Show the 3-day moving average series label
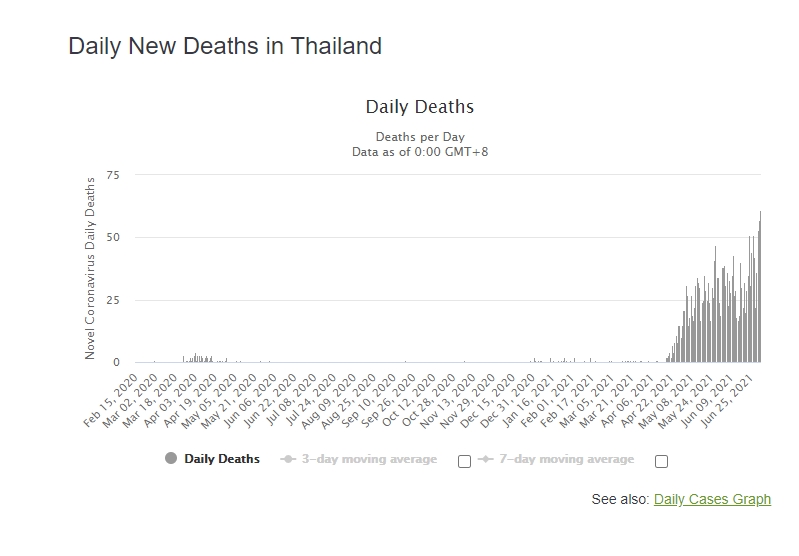This screenshot has width=799, height=556. [369, 459]
